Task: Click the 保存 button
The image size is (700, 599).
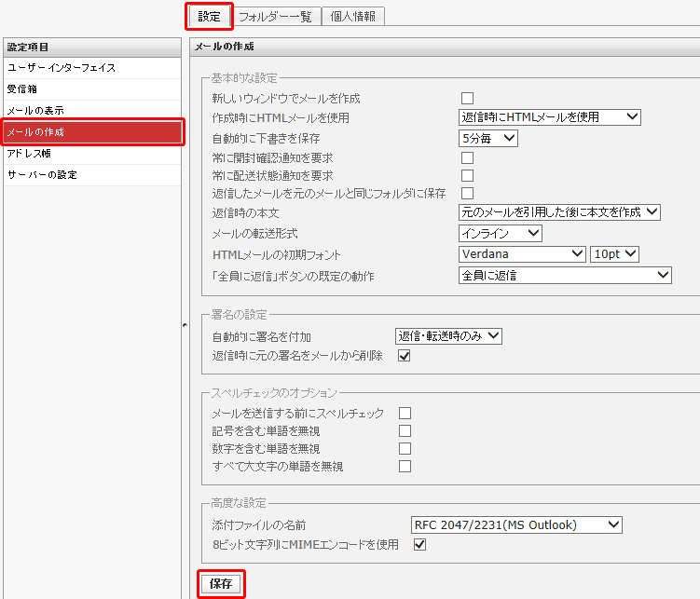Action: click(221, 584)
